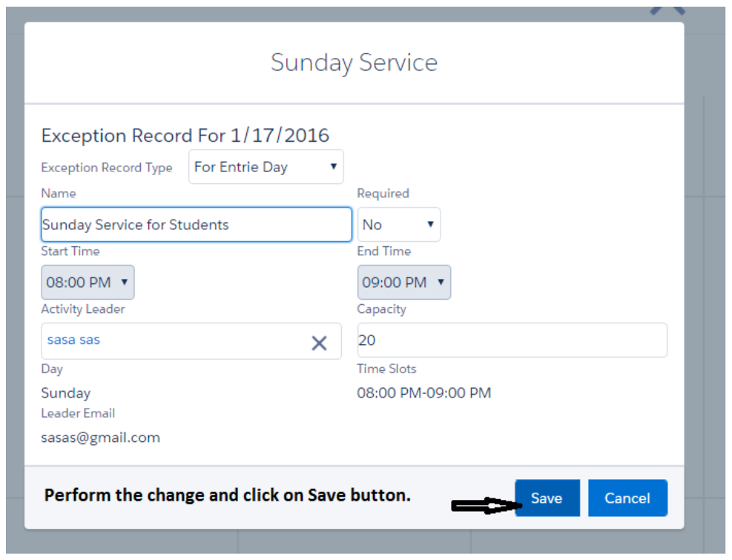This screenshot has height=560, width=732.
Task: Click the Name field containing Sunday Service for Students
Action: 196,225
